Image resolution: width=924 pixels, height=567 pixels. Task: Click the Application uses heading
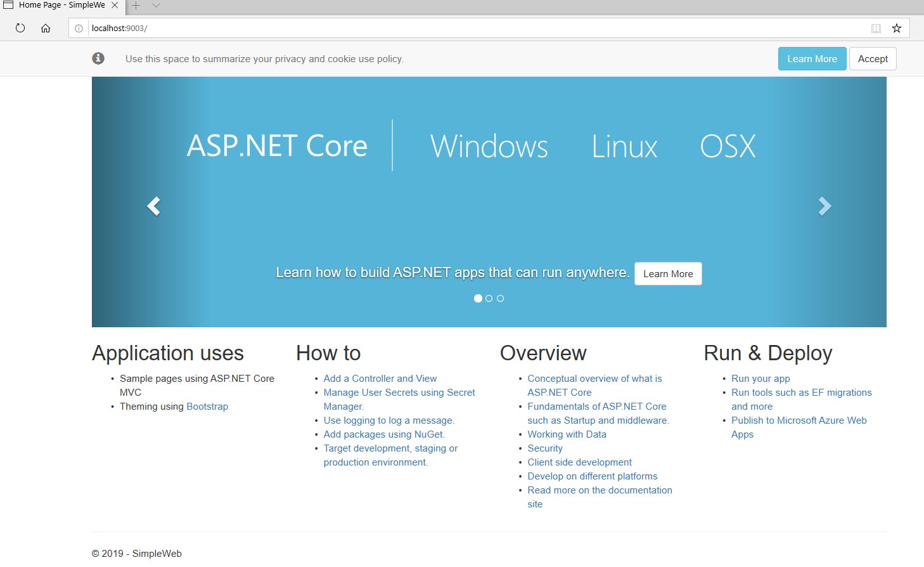[168, 353]
